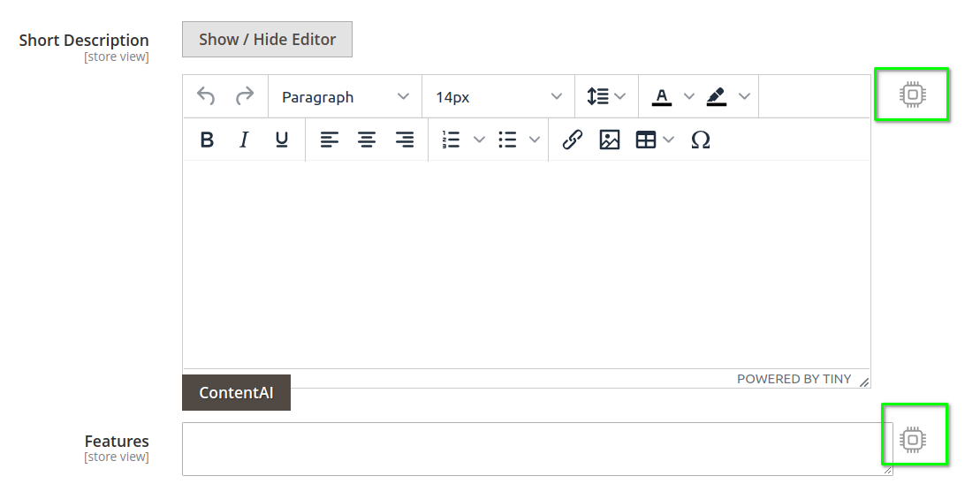Toggle Italic formatting

[244, 140]
